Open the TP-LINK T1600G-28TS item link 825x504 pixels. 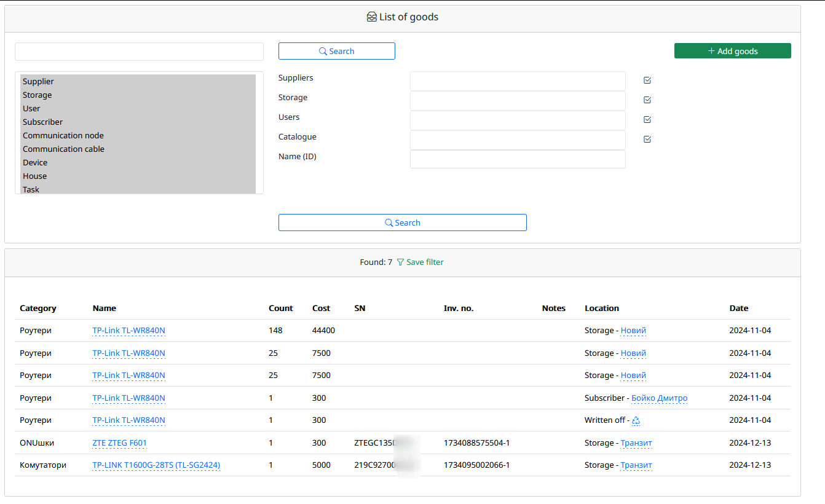[x=156, y=465]
